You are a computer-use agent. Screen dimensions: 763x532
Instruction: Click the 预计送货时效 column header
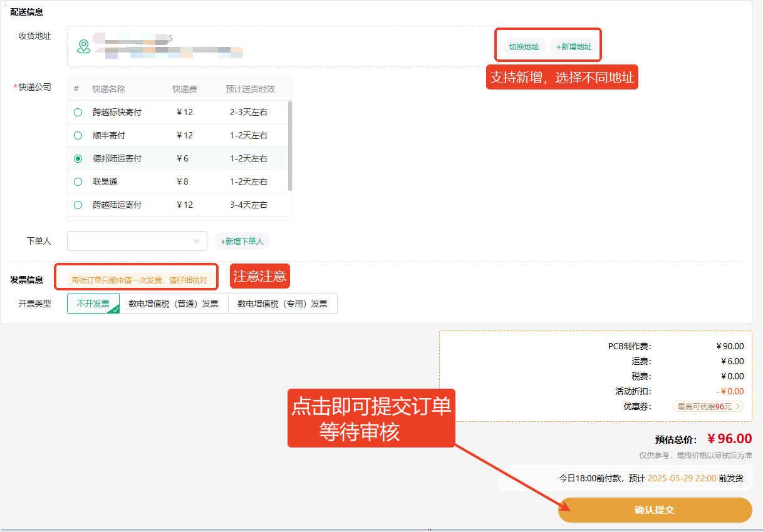250,90
